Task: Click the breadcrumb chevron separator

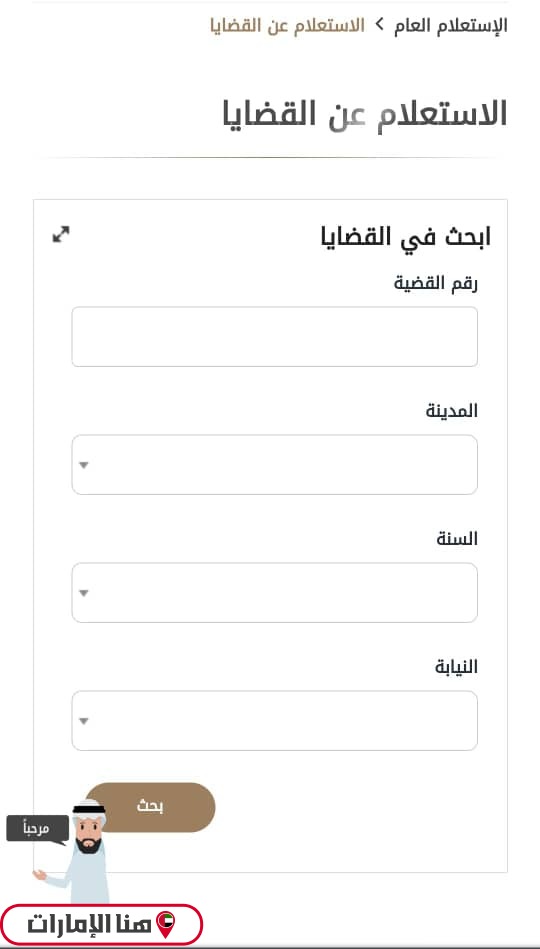Action: [x=380, y=25]
